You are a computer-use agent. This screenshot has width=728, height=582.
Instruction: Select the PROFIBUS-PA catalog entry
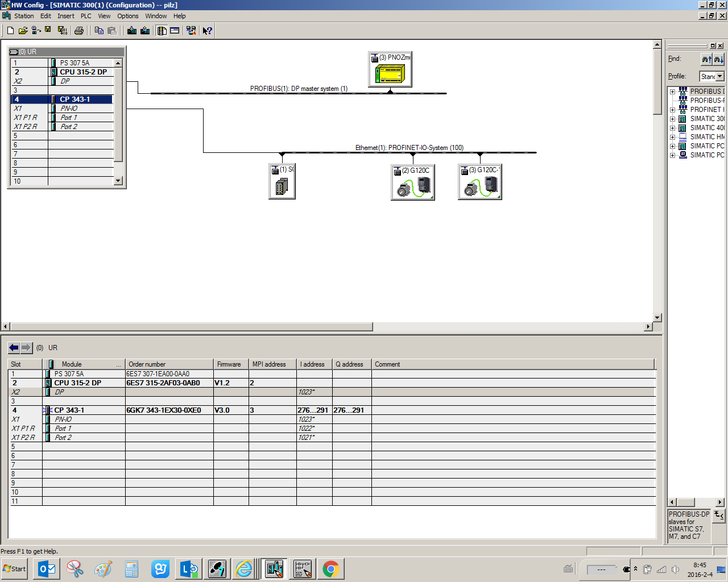tap(707, 101)
